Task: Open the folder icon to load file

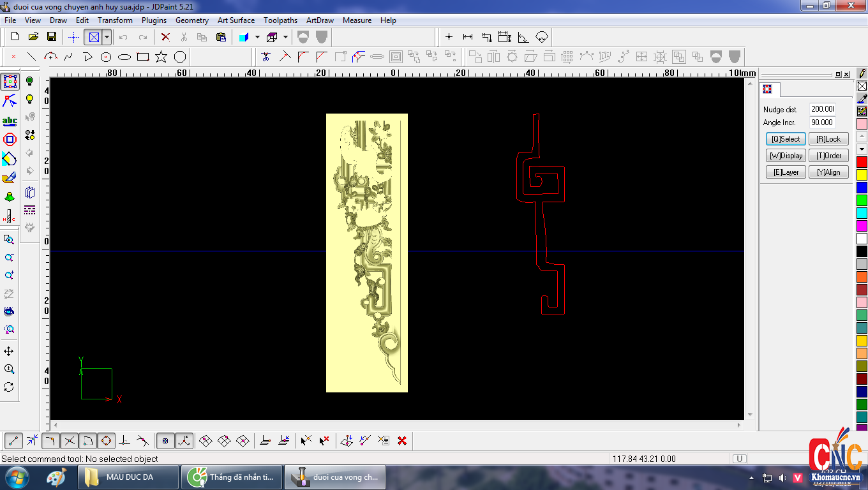Action: click(x=33, y=37)
